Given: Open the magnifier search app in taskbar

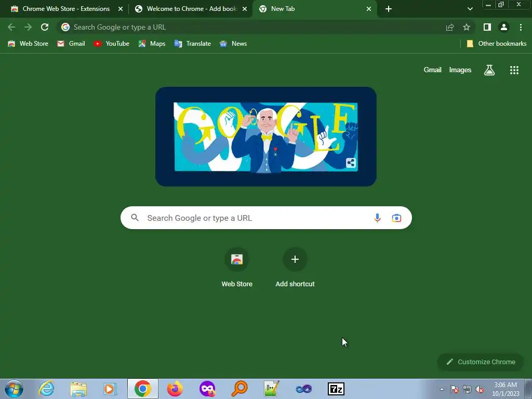Looking at the screenshot, I should point(239,389).
